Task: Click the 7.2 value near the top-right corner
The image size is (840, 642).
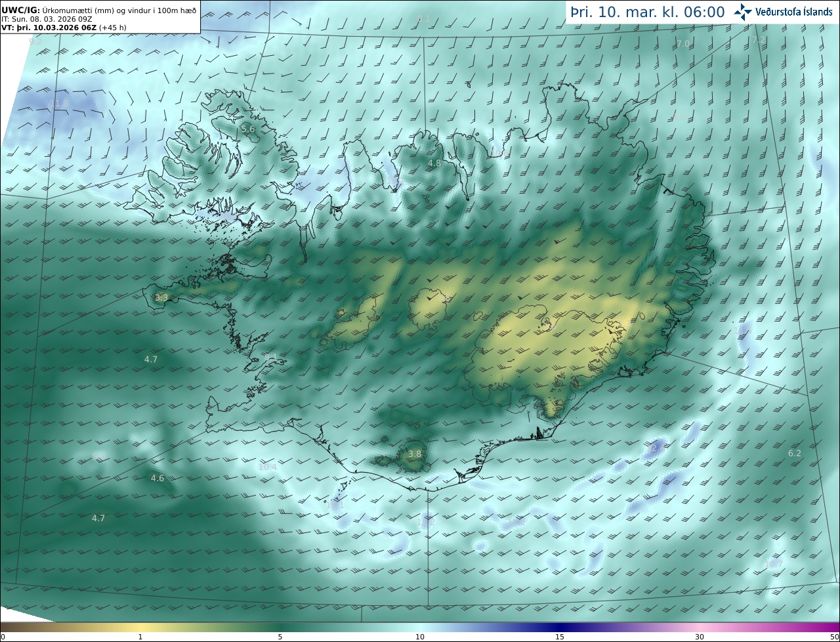Action: pos(758,40)
